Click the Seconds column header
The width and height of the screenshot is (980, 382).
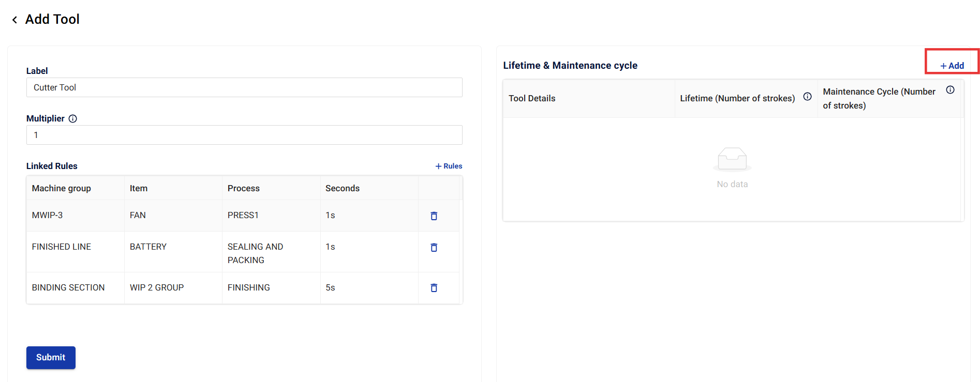[x=343, y=188]
